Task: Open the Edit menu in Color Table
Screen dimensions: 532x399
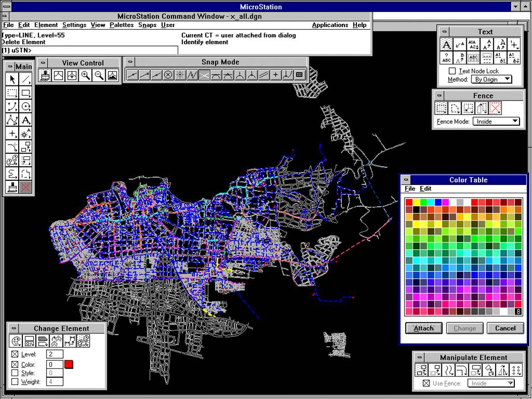Action: (425, 189)
